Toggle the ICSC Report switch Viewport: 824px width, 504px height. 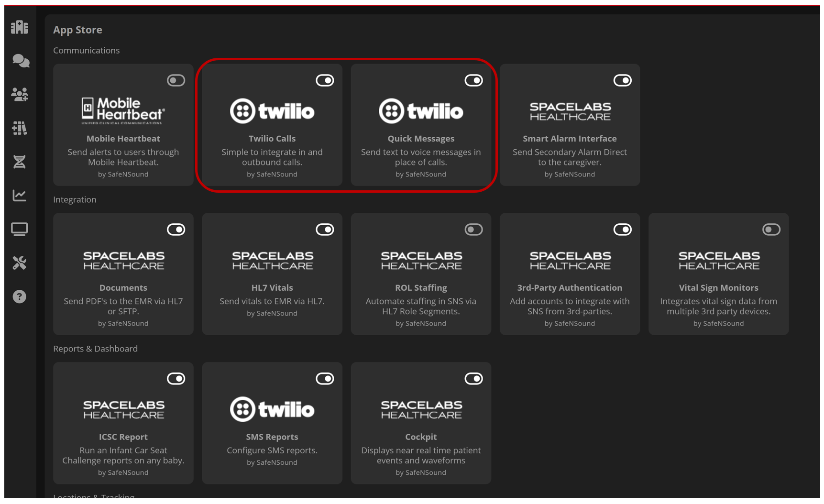pyautogui.click(x=176, y=379)
